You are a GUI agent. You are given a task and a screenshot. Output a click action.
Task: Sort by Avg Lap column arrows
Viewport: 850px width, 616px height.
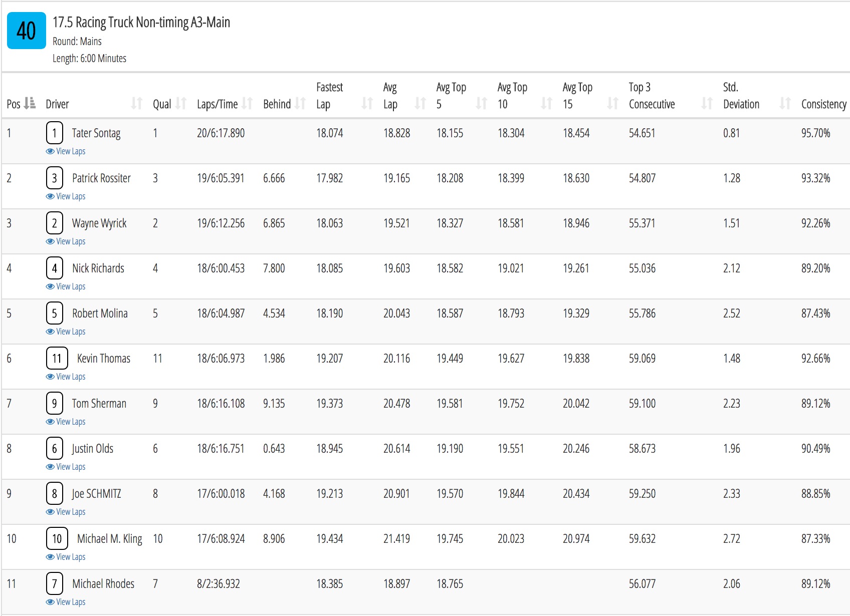[420, 103]
